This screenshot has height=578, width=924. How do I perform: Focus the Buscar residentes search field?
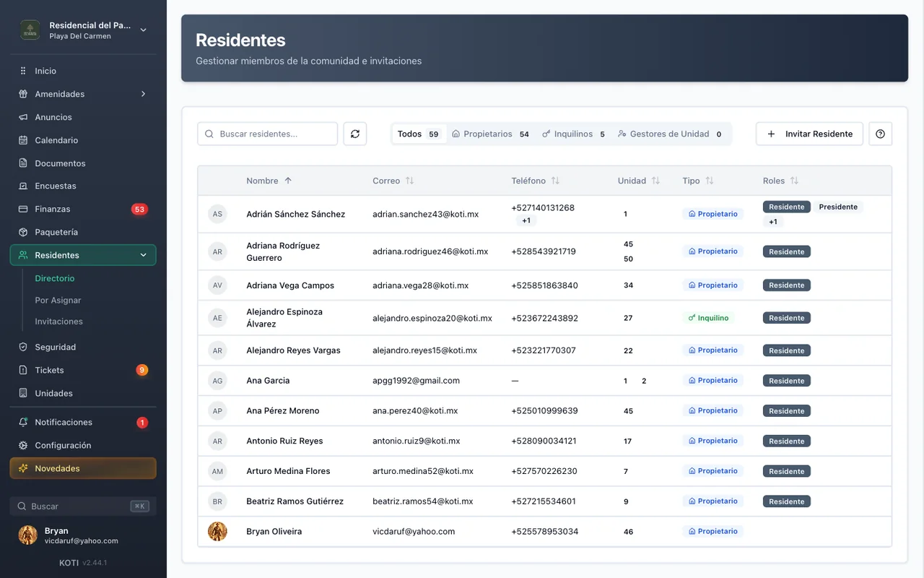tap(267, 134)
